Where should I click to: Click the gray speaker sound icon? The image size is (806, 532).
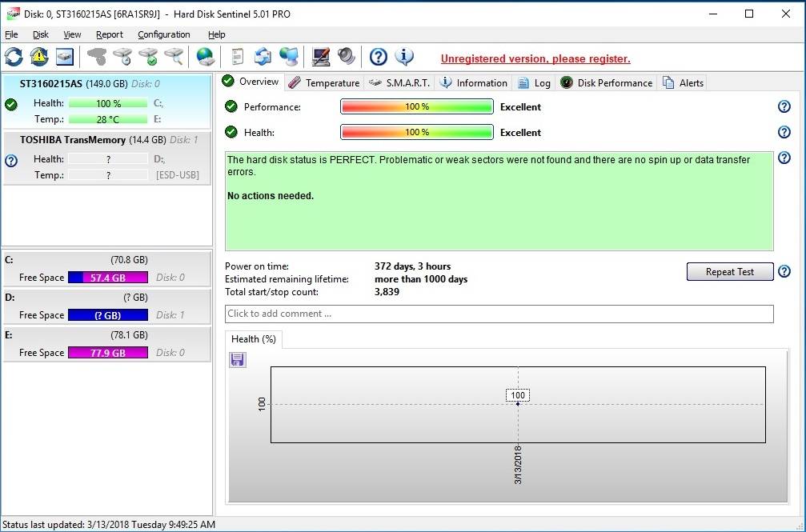tap(347, 57)
